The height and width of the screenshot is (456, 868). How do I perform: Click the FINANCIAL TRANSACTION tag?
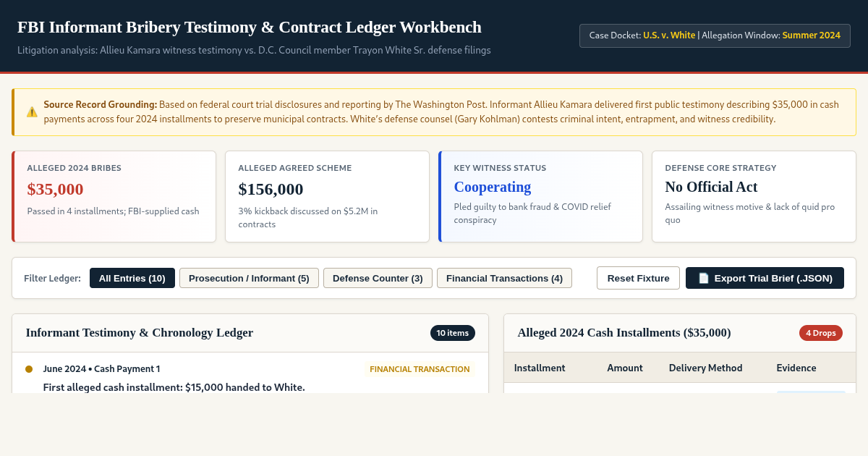click(x=420, y=369)
